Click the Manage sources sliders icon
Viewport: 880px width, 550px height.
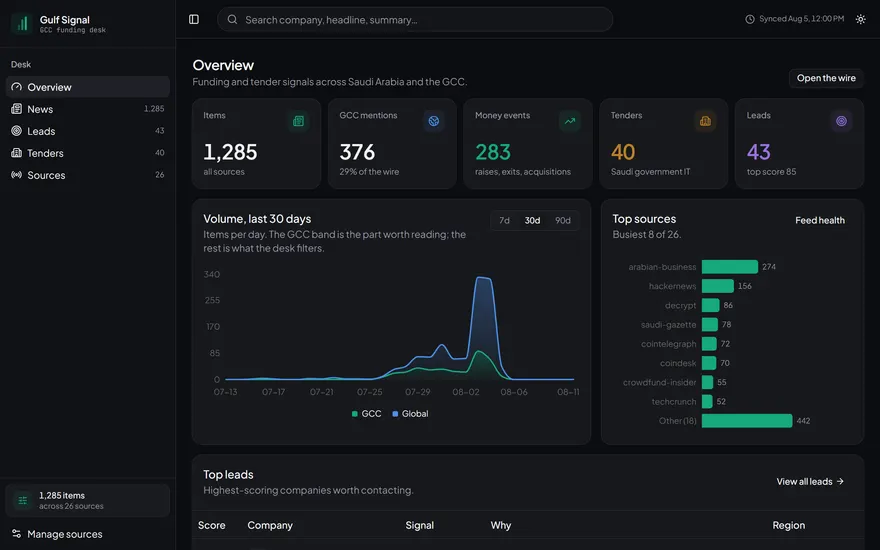pyautogui.click(x=16, y=534)
